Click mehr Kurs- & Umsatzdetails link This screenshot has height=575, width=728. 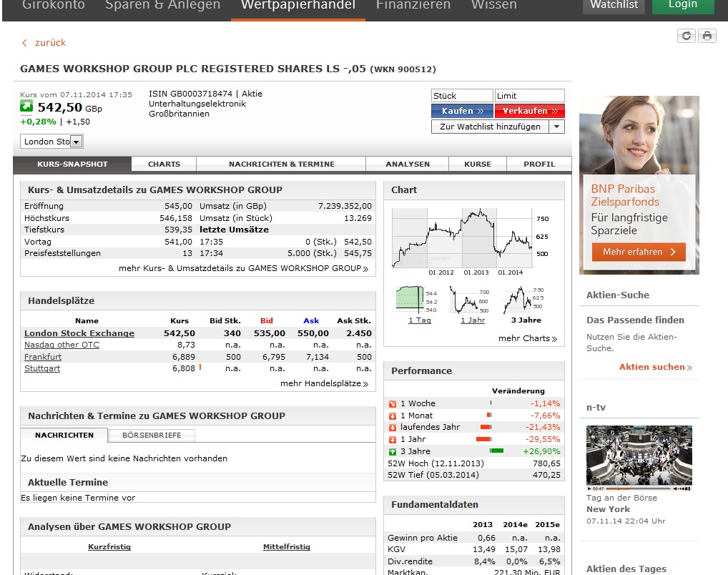click(243, 268)
